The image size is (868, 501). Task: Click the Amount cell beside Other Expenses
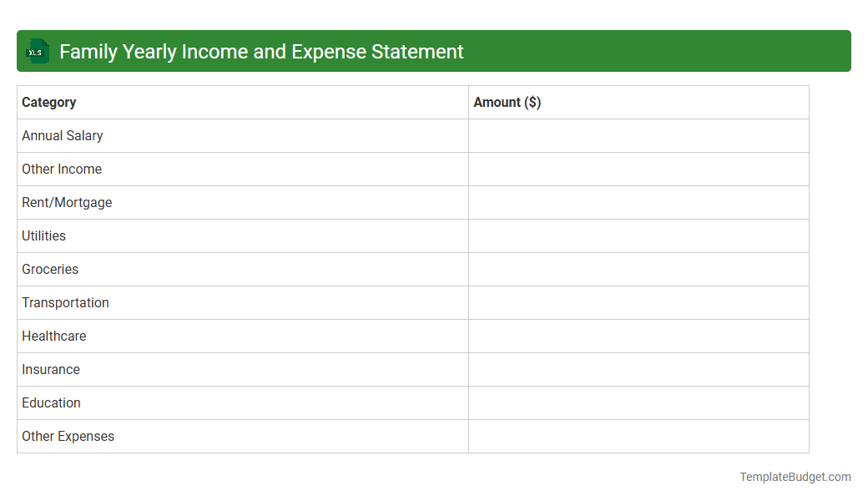pos(638,436)
